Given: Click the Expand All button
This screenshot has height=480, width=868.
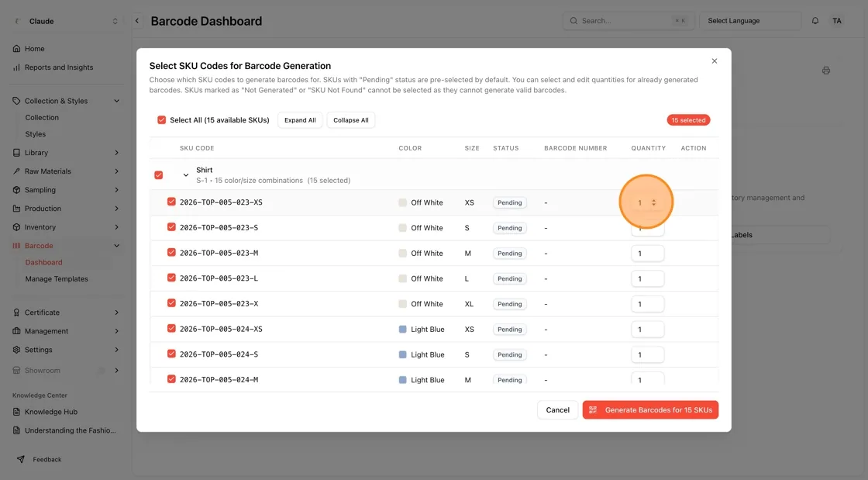Looking at the screenshot, I should (300, 120).
